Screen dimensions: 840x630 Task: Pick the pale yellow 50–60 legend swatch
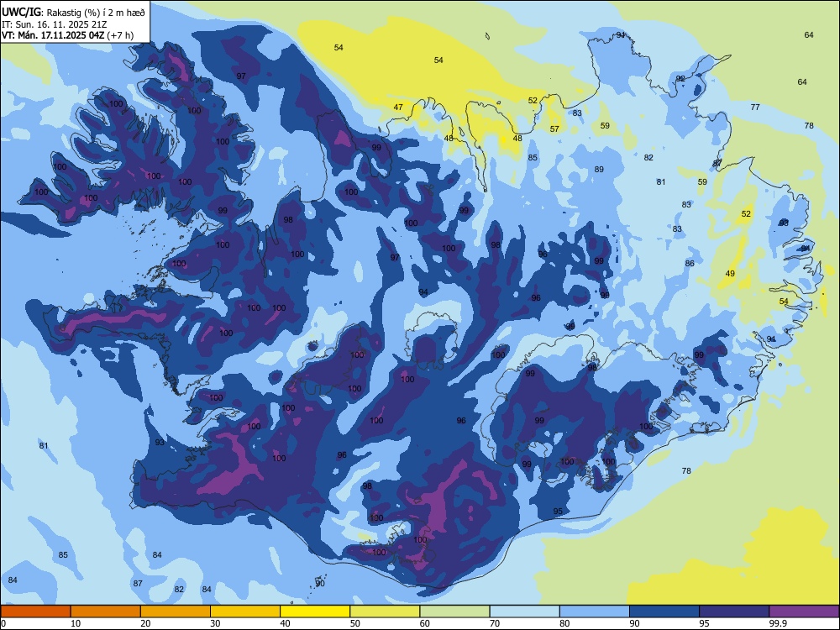point(385,612)
